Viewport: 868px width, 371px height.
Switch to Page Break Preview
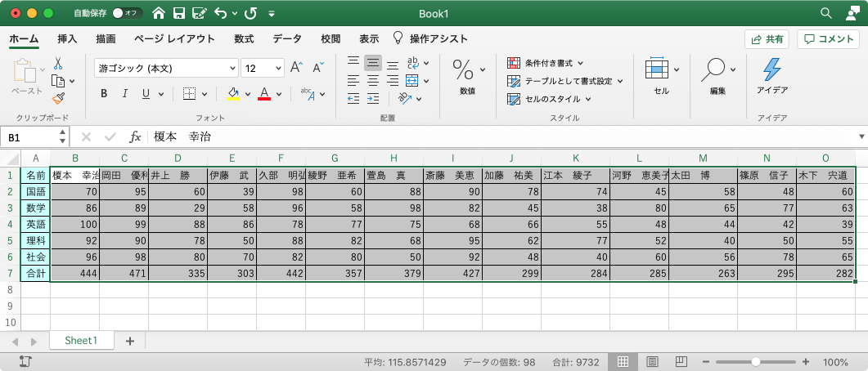pyautogui.click(x=681, y=361)
